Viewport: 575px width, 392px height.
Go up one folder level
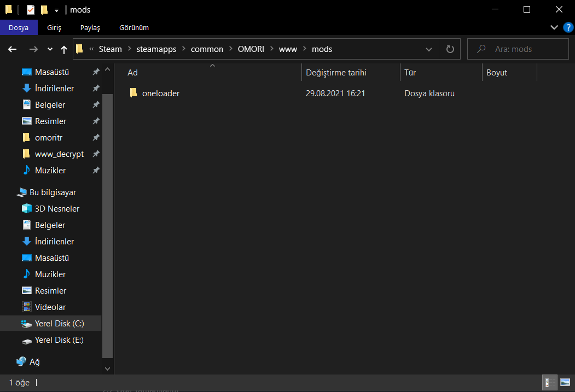point(64,49)
